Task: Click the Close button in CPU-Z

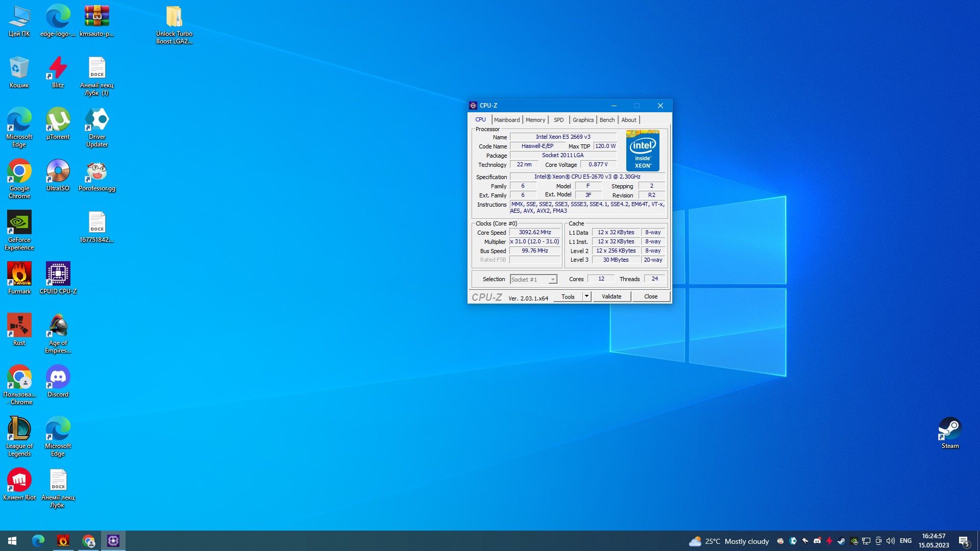Action: click(651, 296)
